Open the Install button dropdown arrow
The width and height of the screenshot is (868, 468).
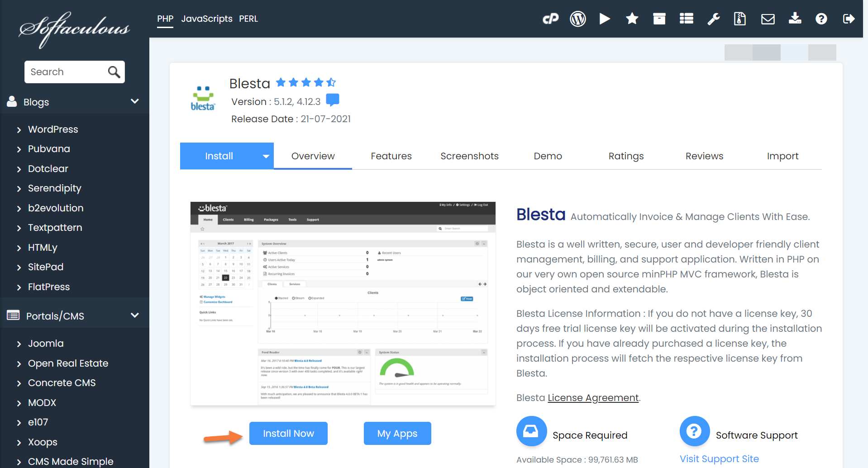pyautogui.click(x=265, y=156)
